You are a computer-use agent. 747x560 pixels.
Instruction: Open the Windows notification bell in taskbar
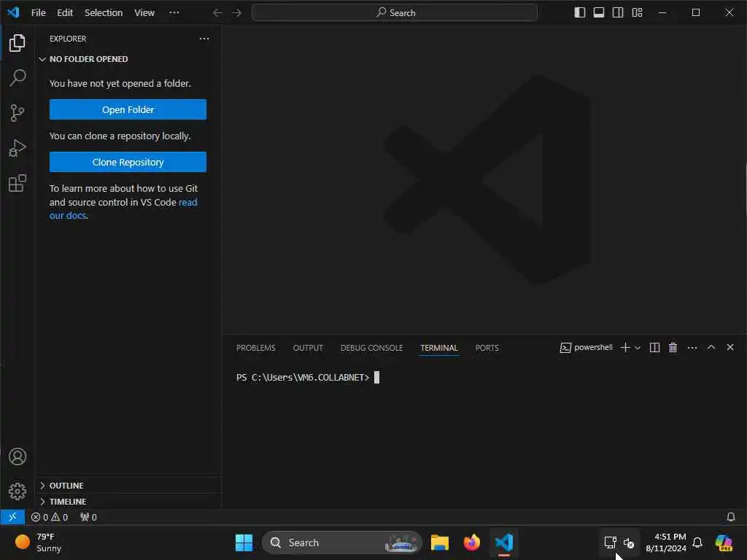(697, 542)
